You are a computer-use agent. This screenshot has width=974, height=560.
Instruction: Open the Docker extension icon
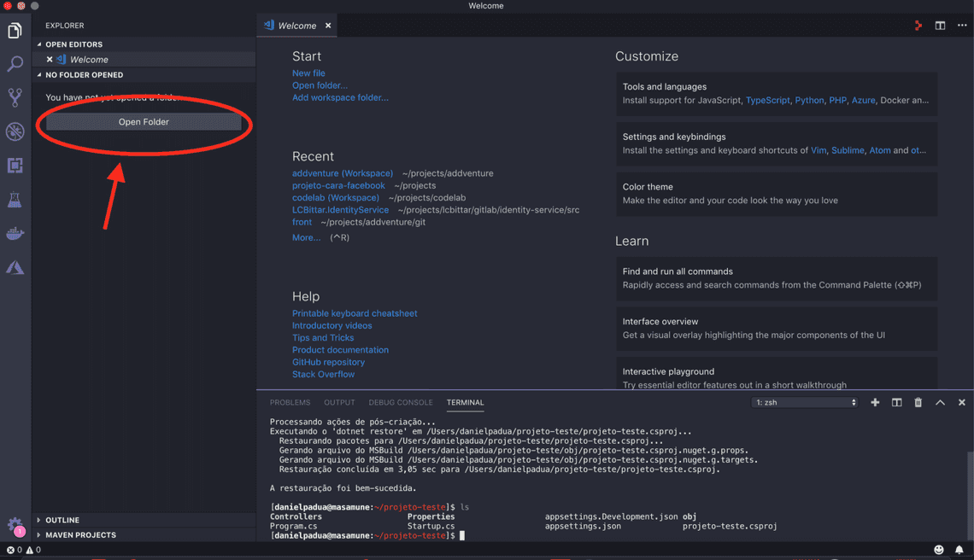(x=14, y=232)
